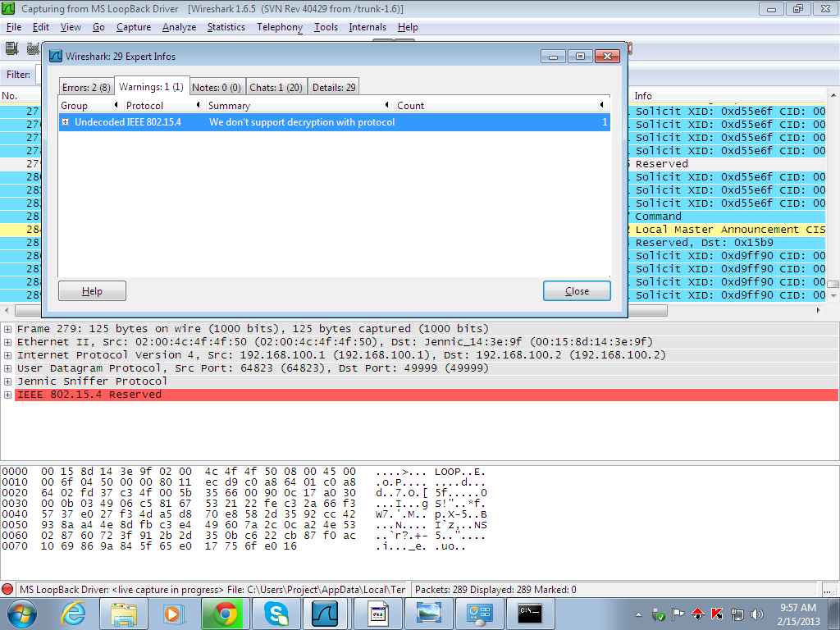Open Windows Explorer folder on the taskbar

(x=124, y=614)
